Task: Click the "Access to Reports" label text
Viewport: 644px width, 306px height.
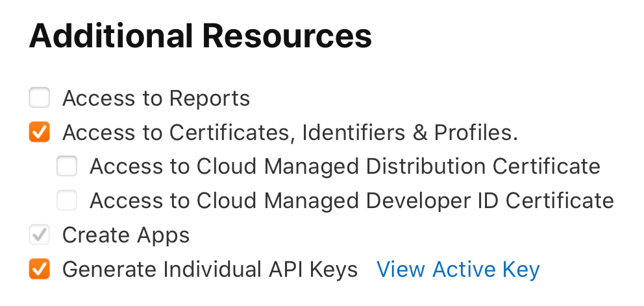Action: [156, 99]
